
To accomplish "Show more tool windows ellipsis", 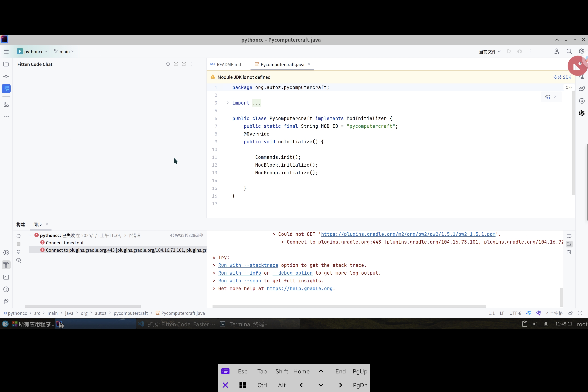I will (x=6, y=117).
